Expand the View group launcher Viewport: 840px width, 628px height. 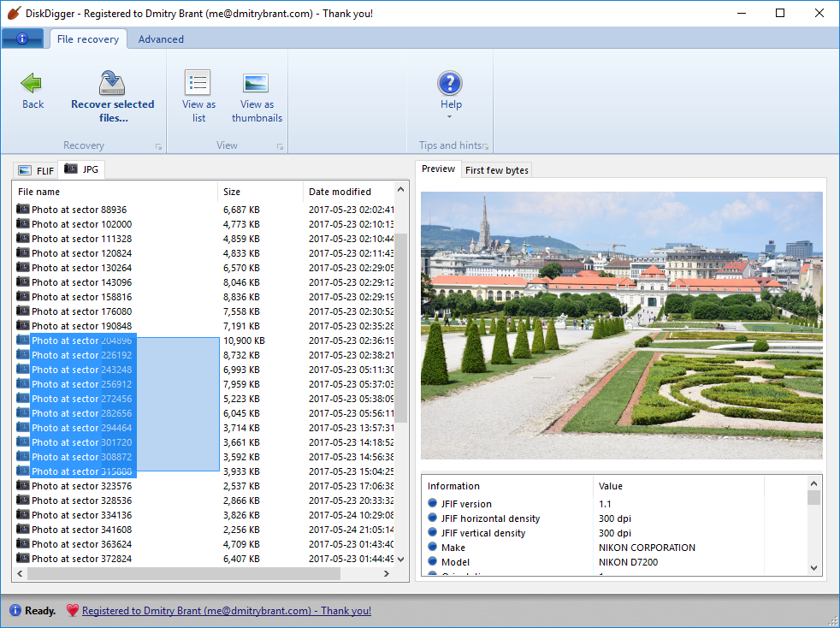coord(280,147)
